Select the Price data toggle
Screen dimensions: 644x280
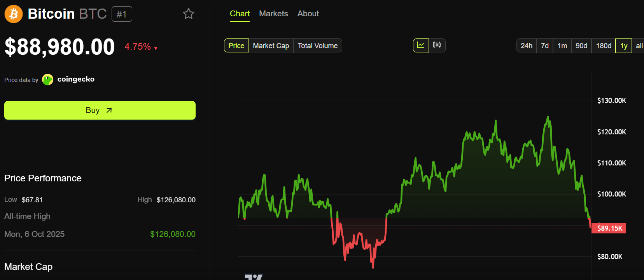236,46
